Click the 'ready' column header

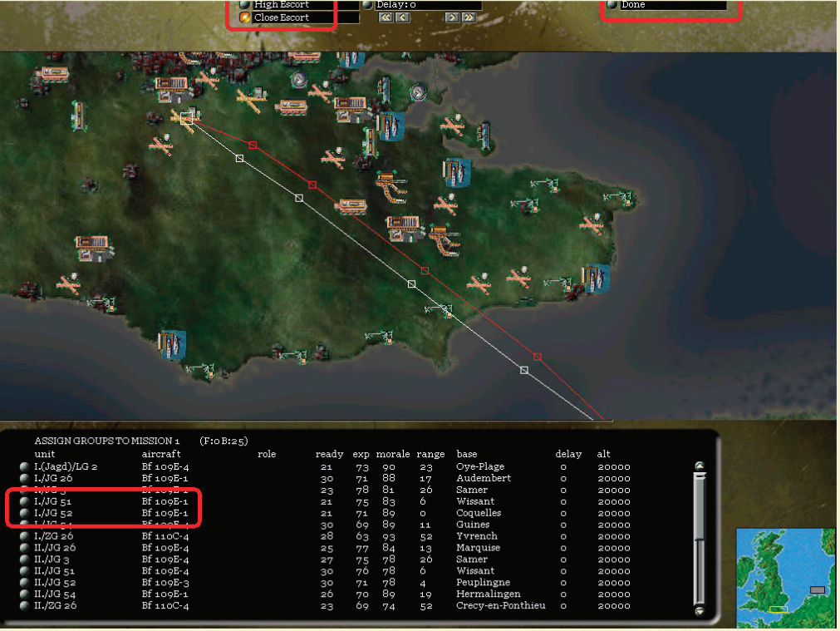click(x=330, y=454)
